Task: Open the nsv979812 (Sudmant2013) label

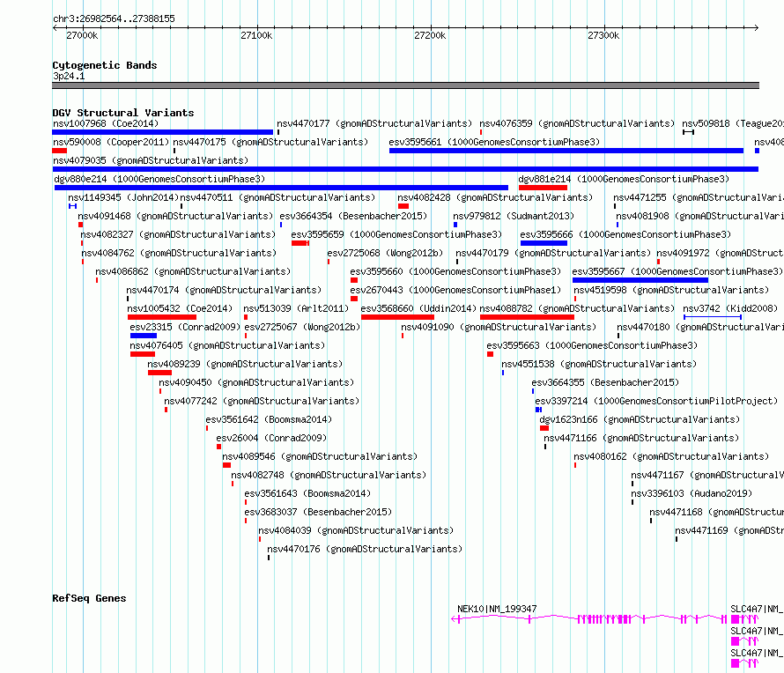Action: point(514,216)
